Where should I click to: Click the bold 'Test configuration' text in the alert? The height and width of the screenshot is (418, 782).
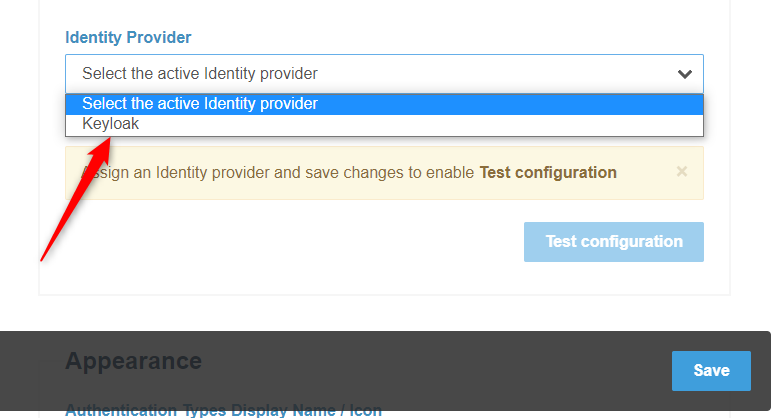tap(548, 172)
